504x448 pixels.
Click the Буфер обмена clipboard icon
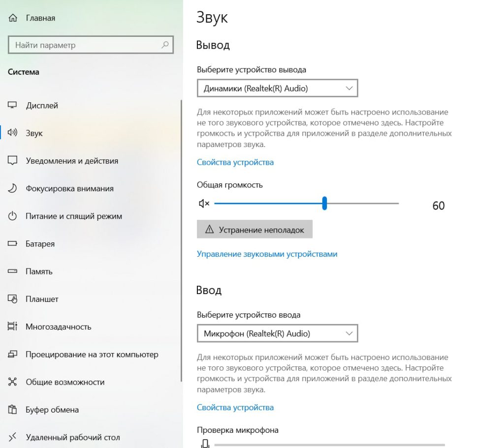tap(12, 410)
